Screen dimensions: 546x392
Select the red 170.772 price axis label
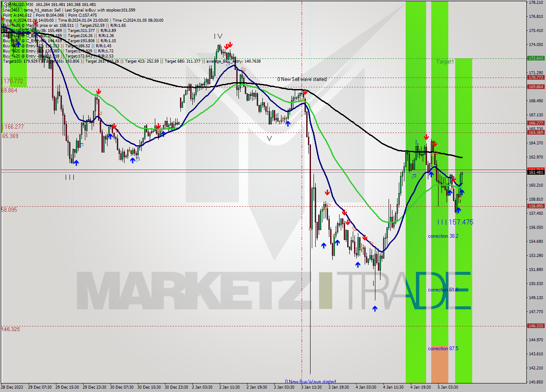[536, 78]
